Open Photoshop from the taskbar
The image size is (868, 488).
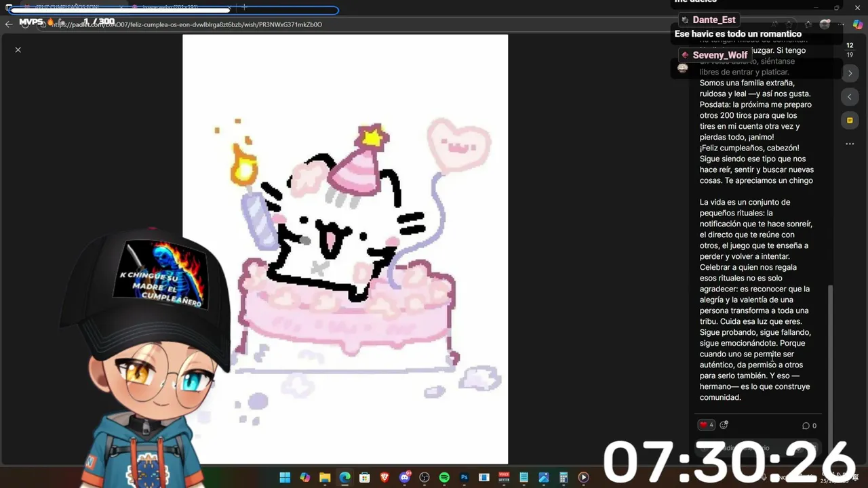click(x=465, y=477)
